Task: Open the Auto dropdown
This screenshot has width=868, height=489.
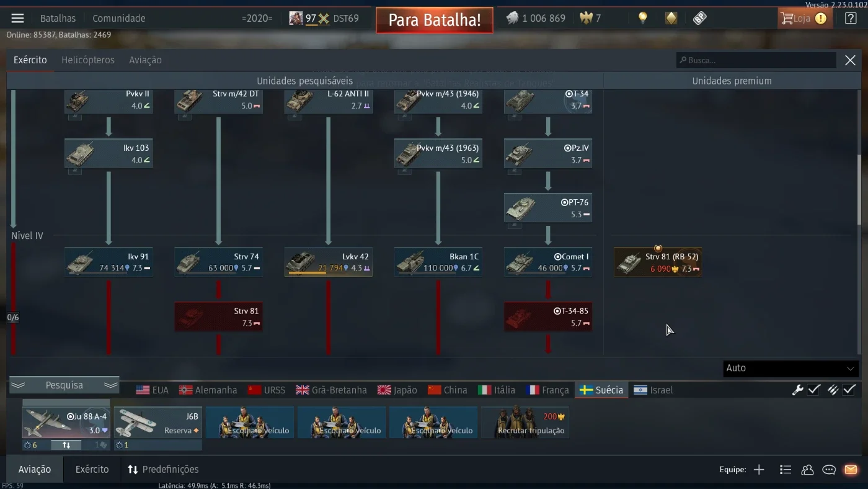Action: [x=790, y=369]
